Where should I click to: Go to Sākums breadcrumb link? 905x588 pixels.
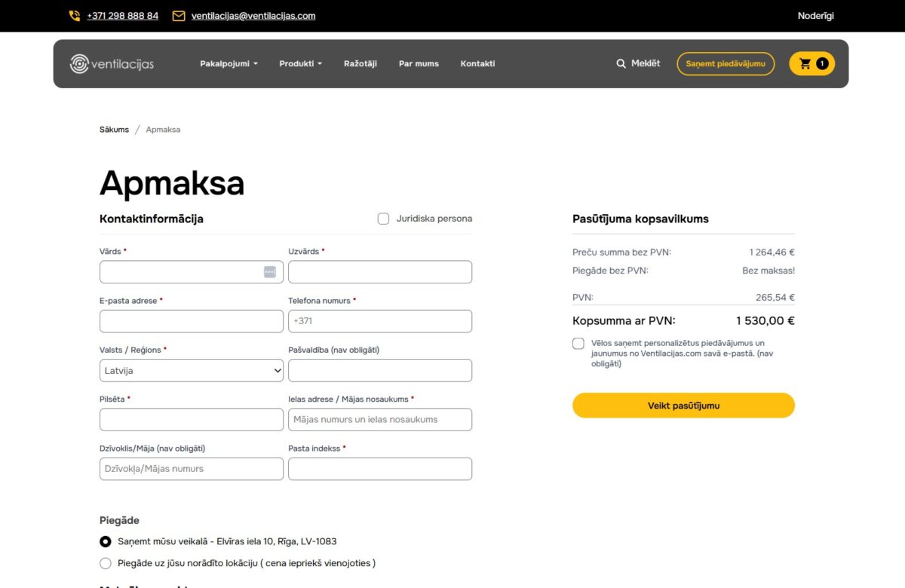coord(114,130)
